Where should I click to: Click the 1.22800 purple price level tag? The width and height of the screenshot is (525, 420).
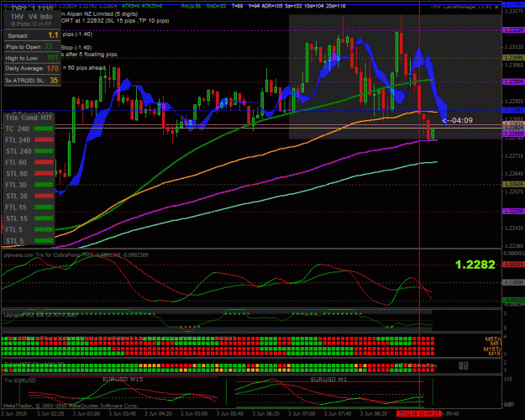(x=513, y=134)
